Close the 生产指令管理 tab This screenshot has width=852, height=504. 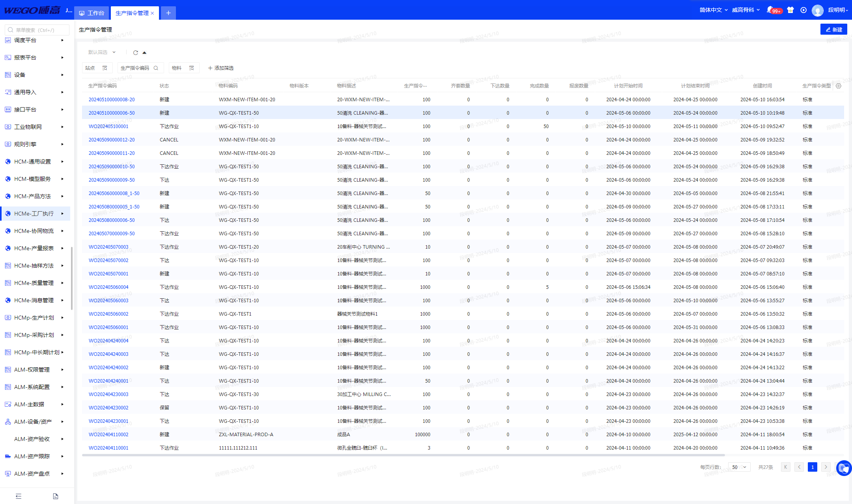point(153,13)
